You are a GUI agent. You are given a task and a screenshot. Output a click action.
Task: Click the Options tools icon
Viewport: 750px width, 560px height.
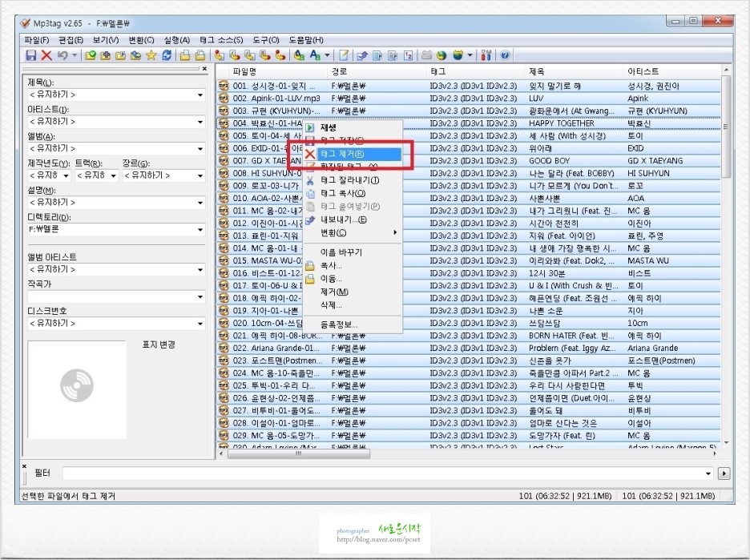tap(486, 55)
